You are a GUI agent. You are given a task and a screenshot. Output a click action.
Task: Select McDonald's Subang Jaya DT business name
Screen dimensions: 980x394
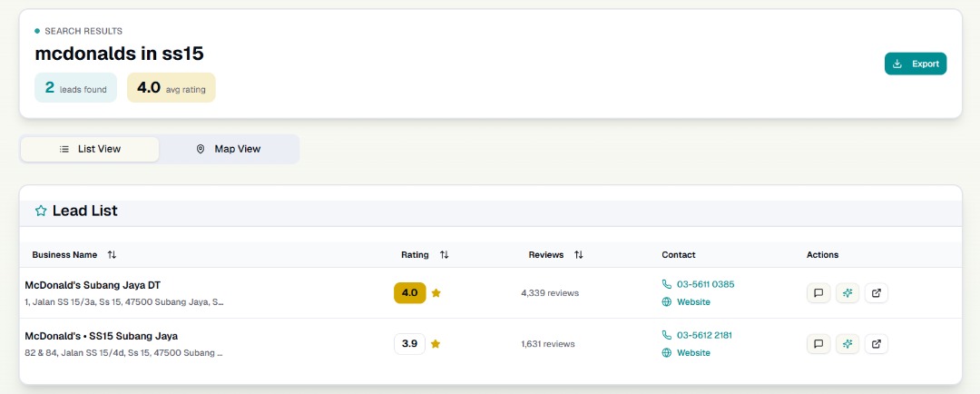[x=93, y=285]
